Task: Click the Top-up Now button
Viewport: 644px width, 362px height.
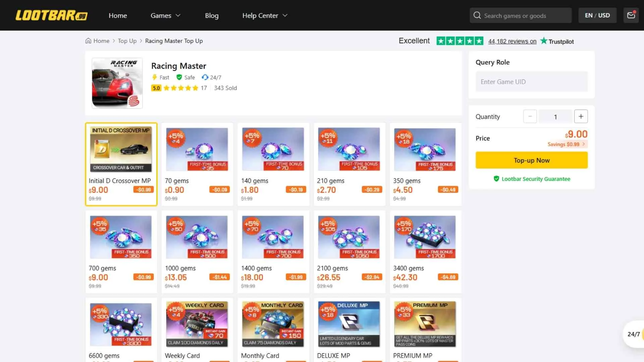Action: [x=532, y=160]
